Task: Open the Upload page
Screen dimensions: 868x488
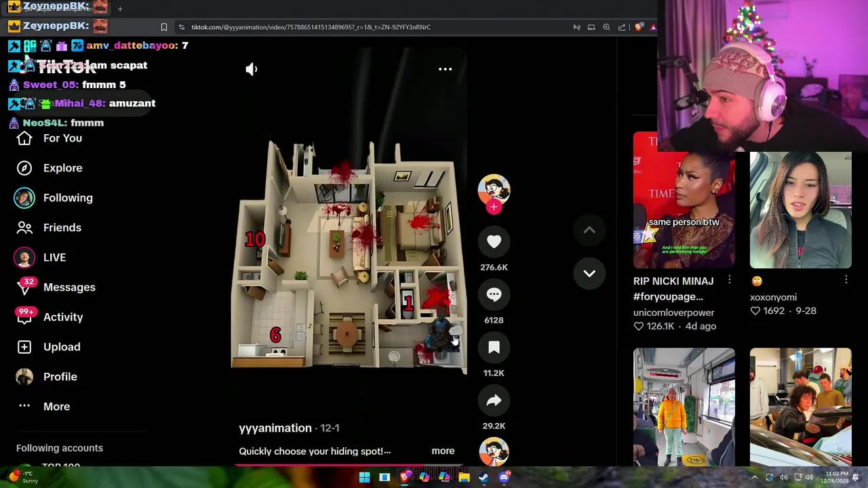Action: (62, 347)
